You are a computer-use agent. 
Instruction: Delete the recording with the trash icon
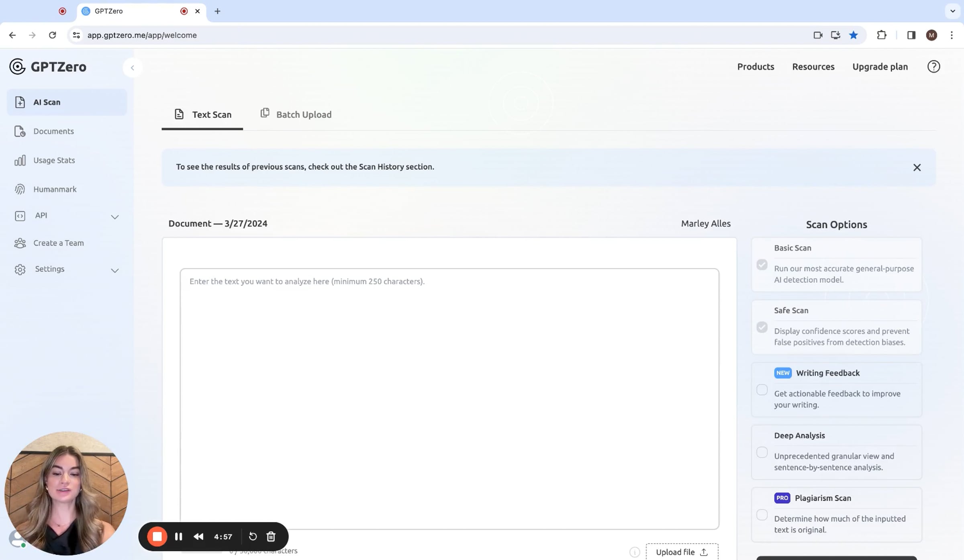(271, 537)
